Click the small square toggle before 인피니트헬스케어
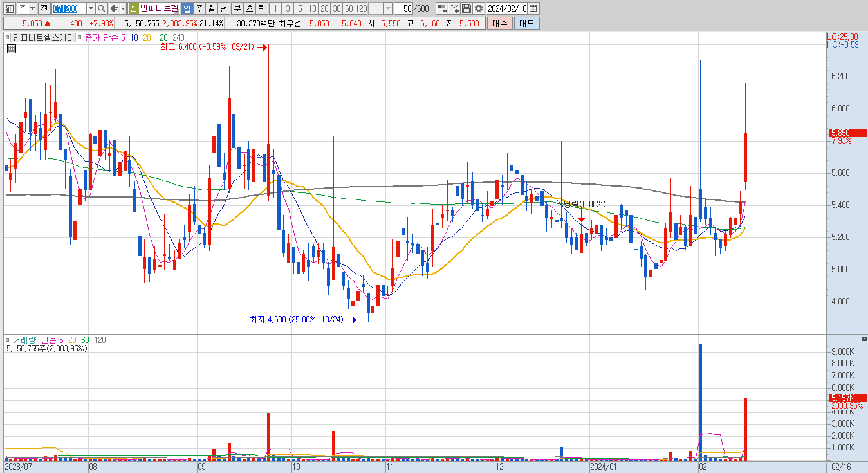868x473 pixels. pos(9,38)
